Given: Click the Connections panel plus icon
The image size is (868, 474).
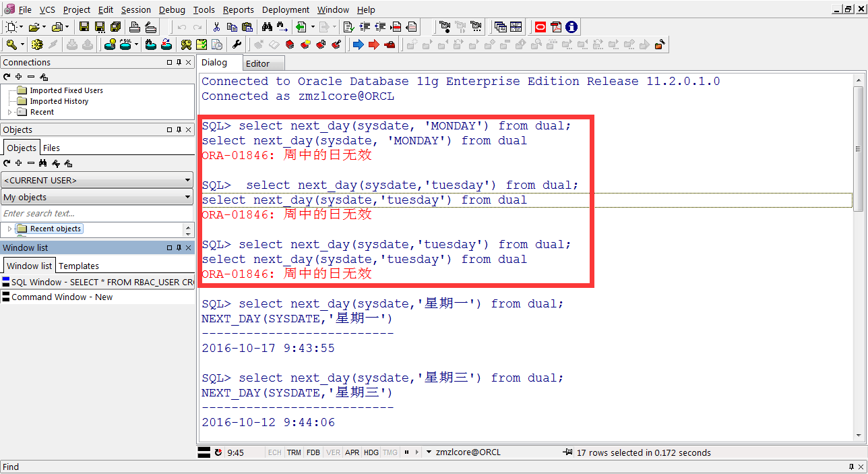Looking at the screenshot, I should (19, 77).
